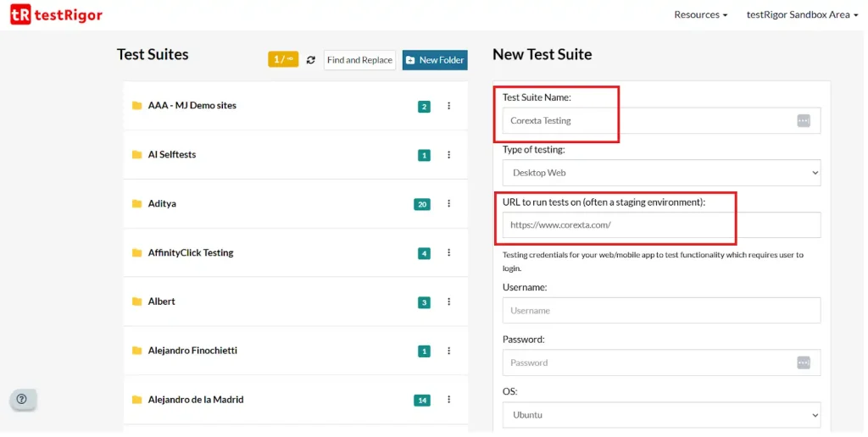The width and height of the screenshot is (868, 437).
Task: Open the AffinityClick Testing folder
Action: (x=191, y=252)
